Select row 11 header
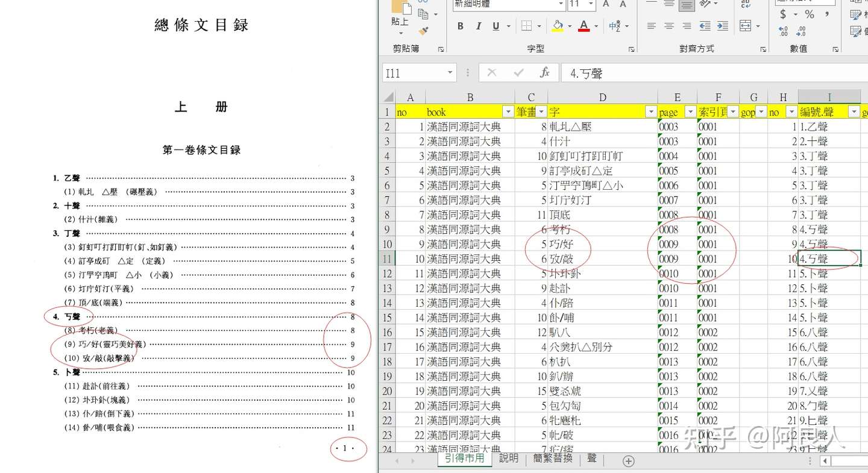This screenshot has height=473, width=868. [x=388, y=259]
